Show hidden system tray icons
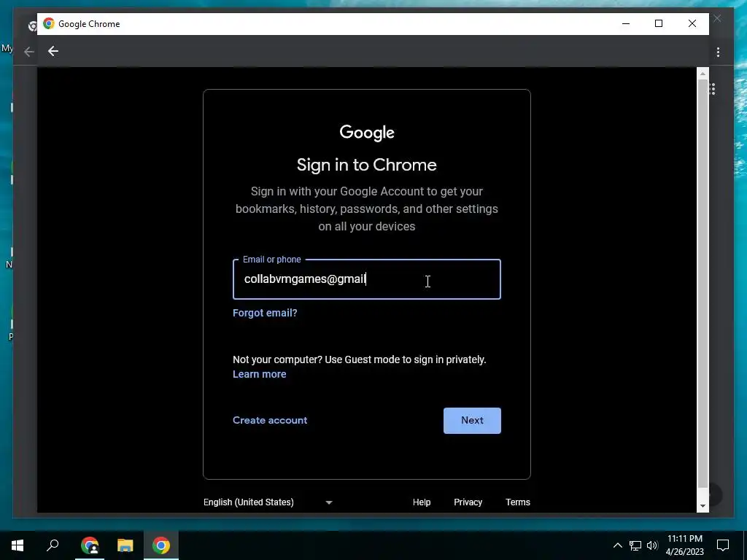Image resolution: width=747 pixels, height=560 pixels. tap(617, 545)
